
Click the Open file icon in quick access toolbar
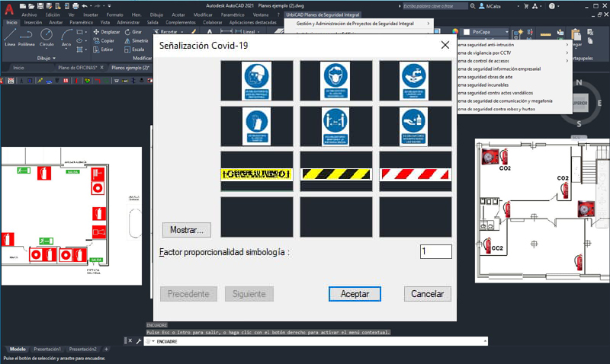[31, 6]
